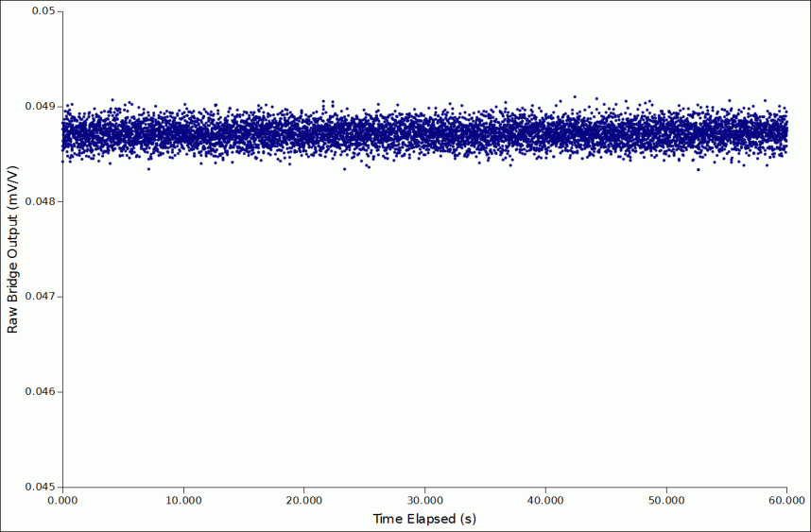Viewport: 811px width, 532px height.
Task: Select the 0.045 y-axis tick label
Action: pos(41,487)
